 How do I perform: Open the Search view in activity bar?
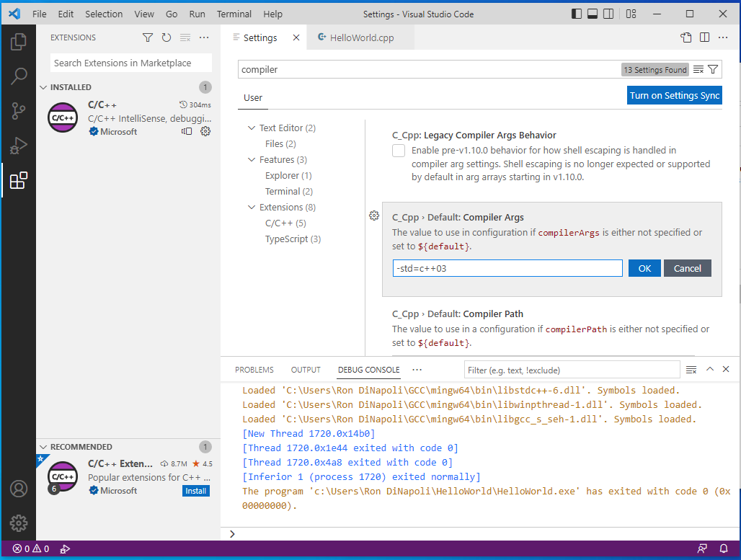point(19,76)
